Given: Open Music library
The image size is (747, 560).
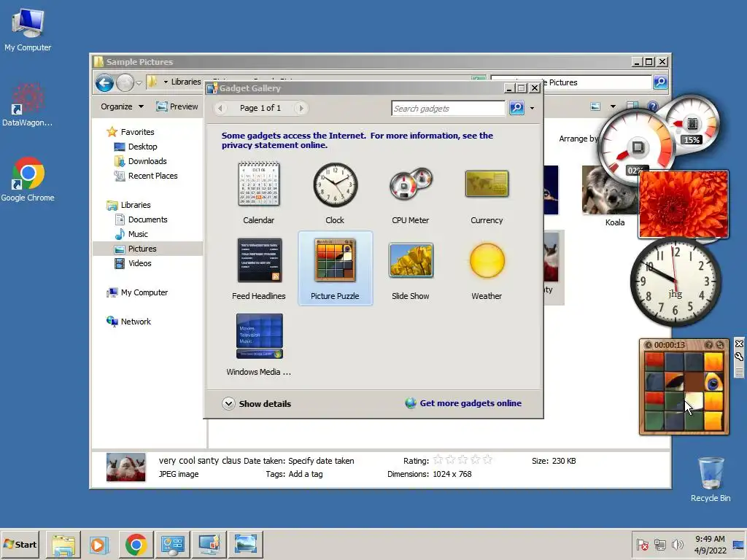Looking at the screenshot, I should [131, 234].
